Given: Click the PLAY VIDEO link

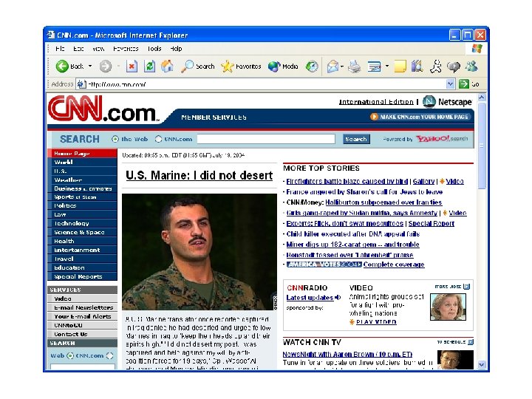Looking at the screenshot, I should coord(376,322).
